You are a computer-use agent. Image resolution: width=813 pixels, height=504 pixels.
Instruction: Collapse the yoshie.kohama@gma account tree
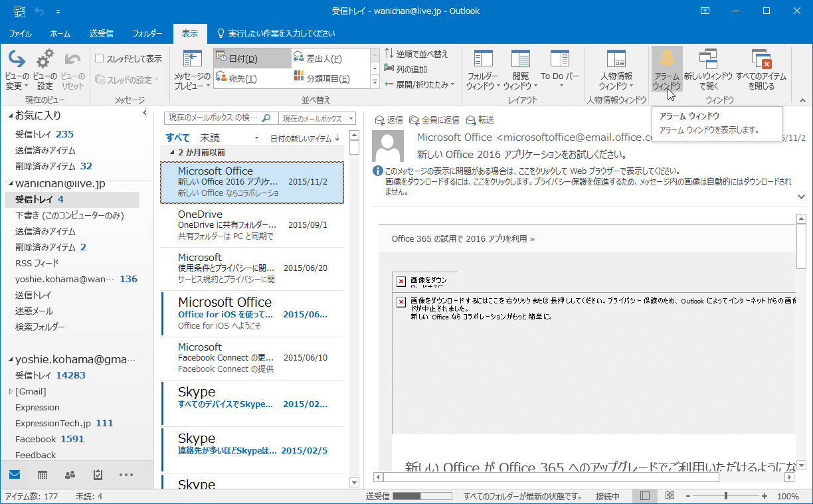[x=10, y=360]
